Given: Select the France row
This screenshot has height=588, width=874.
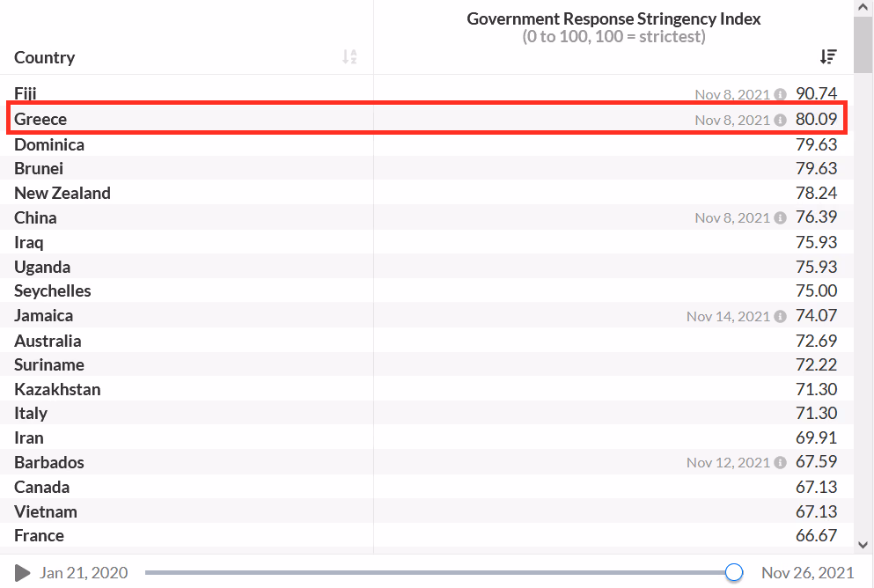Looking at the screenshot, I should click(x=426, y=535).
